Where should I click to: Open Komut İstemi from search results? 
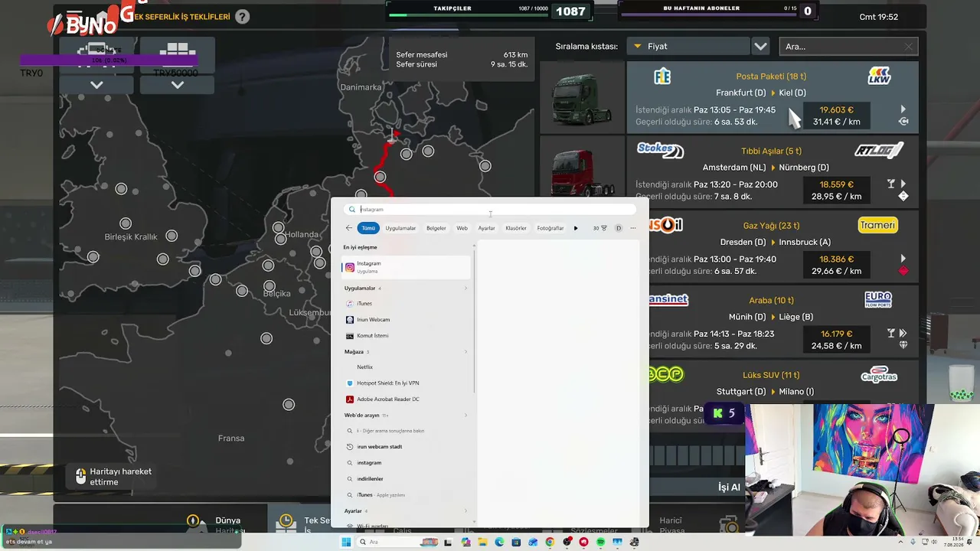(x=406, y=336)
